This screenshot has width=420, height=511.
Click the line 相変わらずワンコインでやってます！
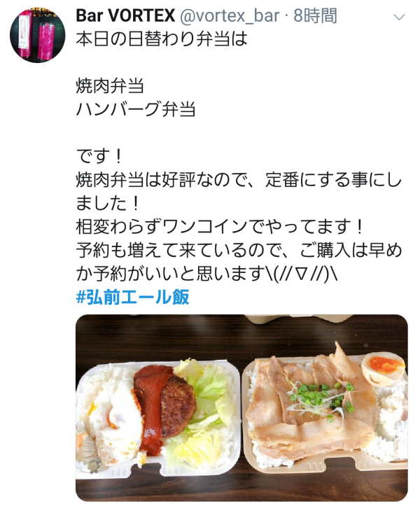tap(220, 227)
